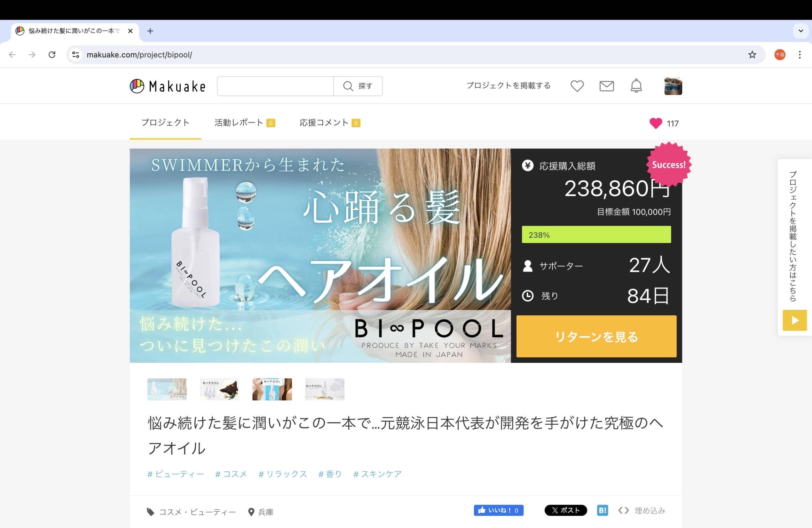Bookmark this page with star icon

[752, 55]
